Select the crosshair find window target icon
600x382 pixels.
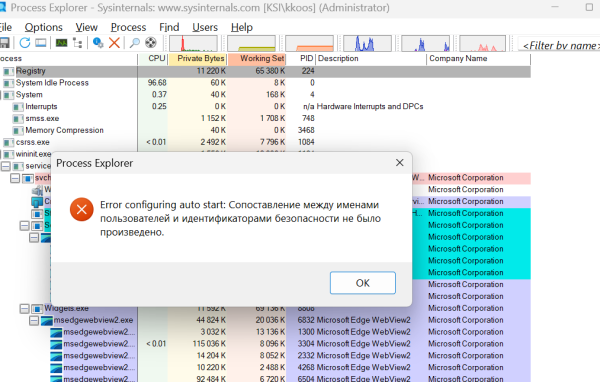tap(151, 42)
